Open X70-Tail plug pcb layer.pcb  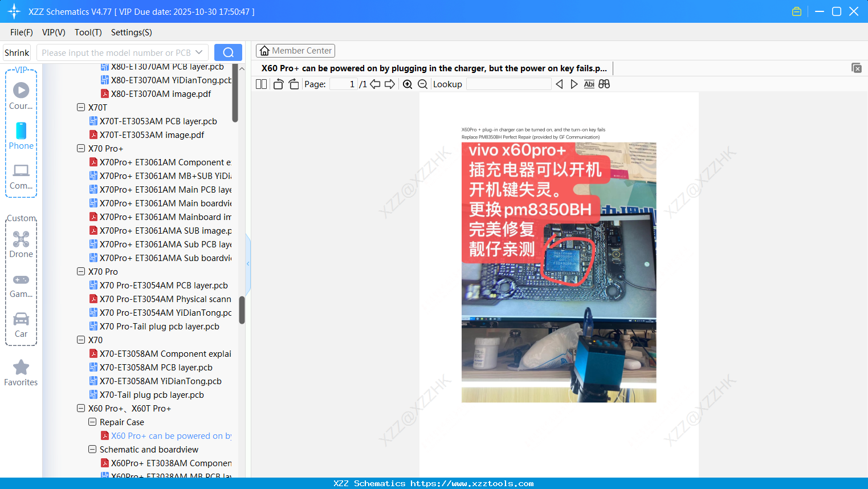146,394
